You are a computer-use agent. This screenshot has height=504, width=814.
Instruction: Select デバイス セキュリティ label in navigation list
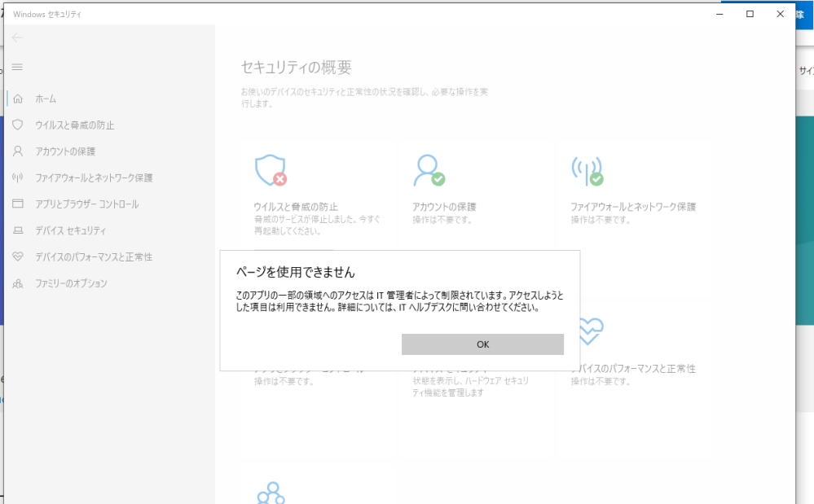pos(70,230)
